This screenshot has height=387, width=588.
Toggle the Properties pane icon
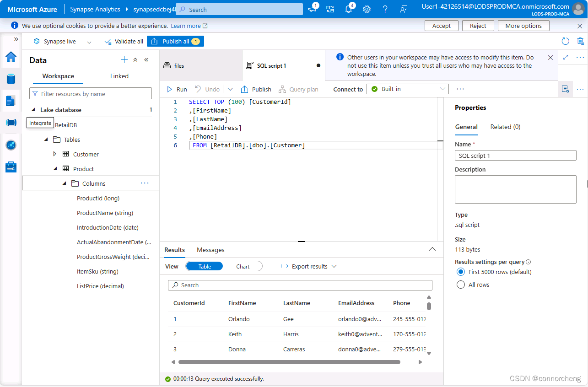565,89
